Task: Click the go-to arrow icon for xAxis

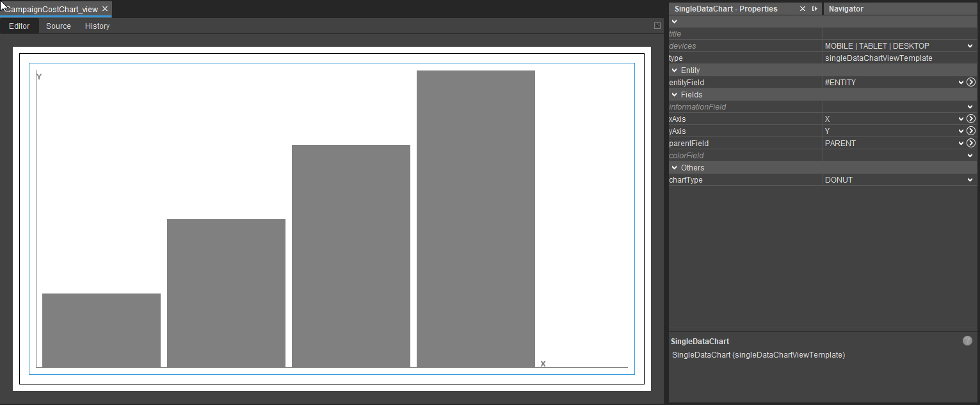Action: [970, 119]
